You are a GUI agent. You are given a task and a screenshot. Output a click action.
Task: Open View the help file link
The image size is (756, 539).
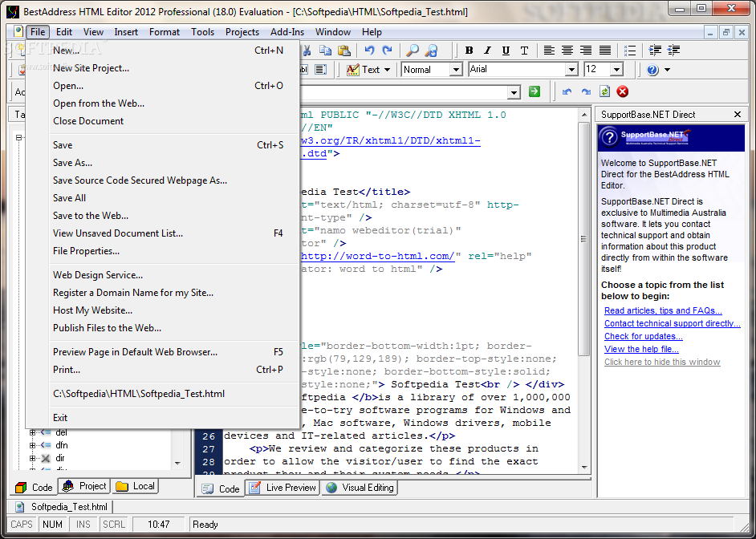pos(641,349)
